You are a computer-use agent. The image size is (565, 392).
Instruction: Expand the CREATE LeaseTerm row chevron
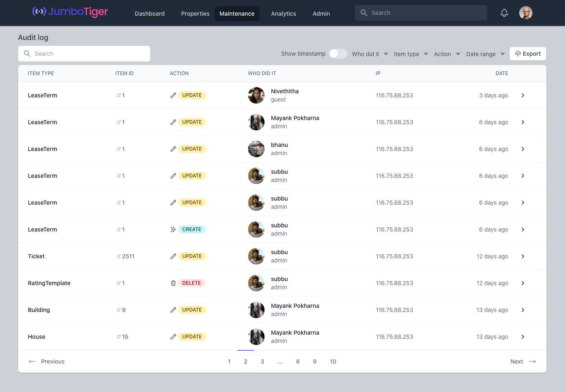pyautogui.click(x=523, y=229)
